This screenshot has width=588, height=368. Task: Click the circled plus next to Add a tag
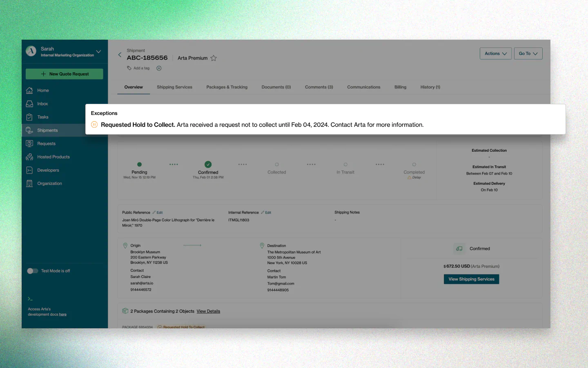click(159, 68)
